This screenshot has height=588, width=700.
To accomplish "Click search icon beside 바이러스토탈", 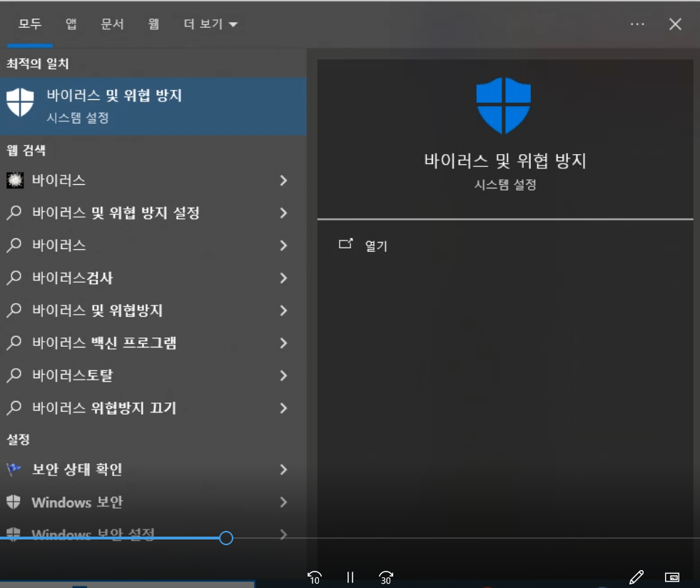I will (x=14, y=375).
